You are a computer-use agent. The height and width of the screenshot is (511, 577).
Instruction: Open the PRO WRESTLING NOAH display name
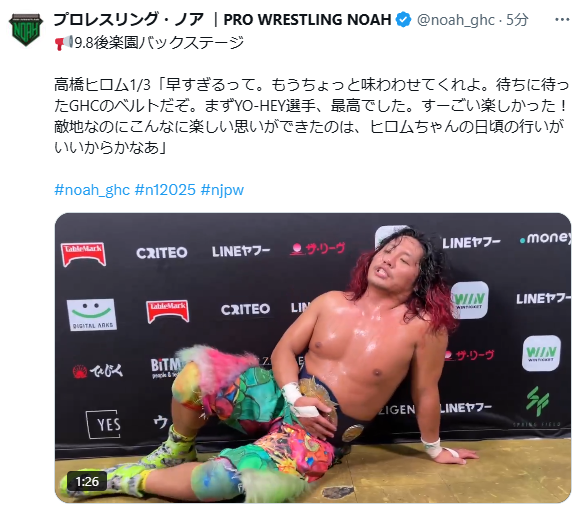tap(222, 19)
